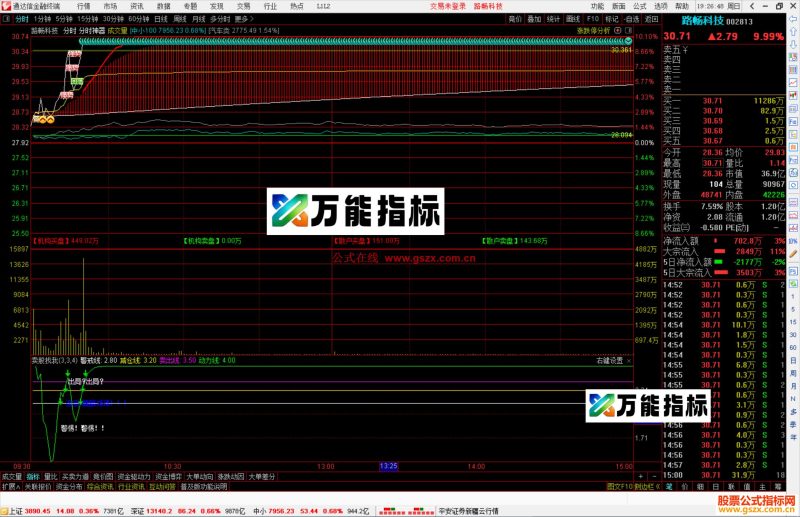Switch to the 15分钟 period tab
Screen dimensions: 800x517
[x=87, y=19]
